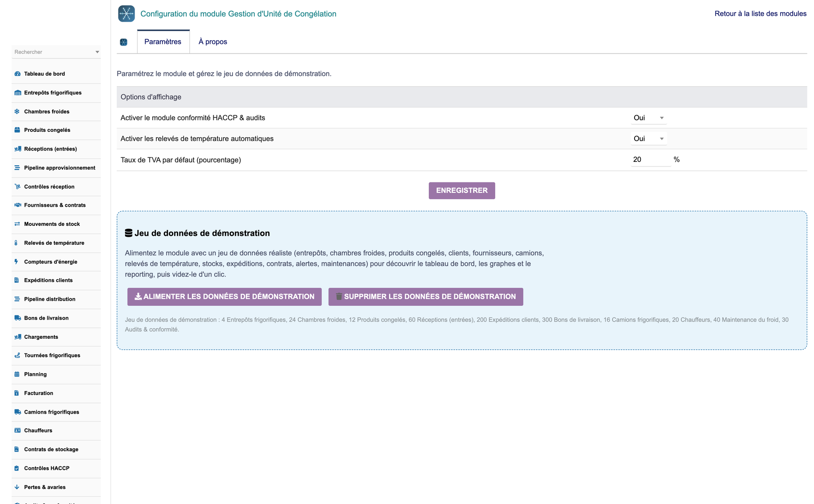The width and height of the screenshot is (814, 504).
Task: Click the Pertes & avaries down-arrow icon
Action: [17, 487]
